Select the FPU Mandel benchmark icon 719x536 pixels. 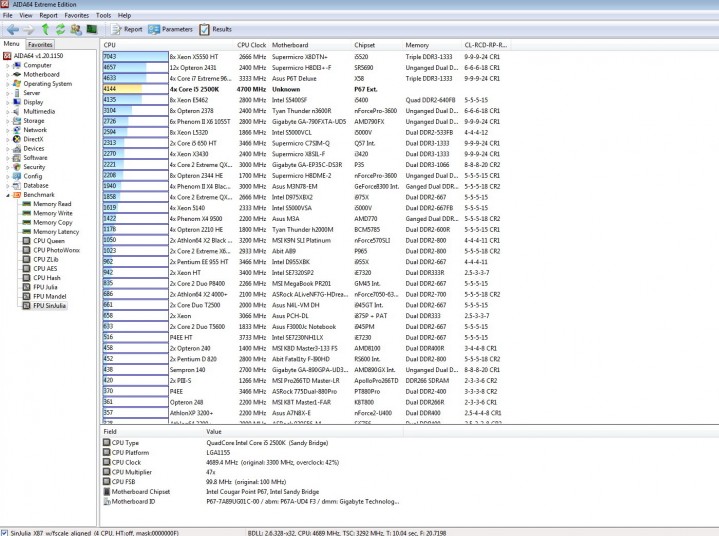click(27, 296)
